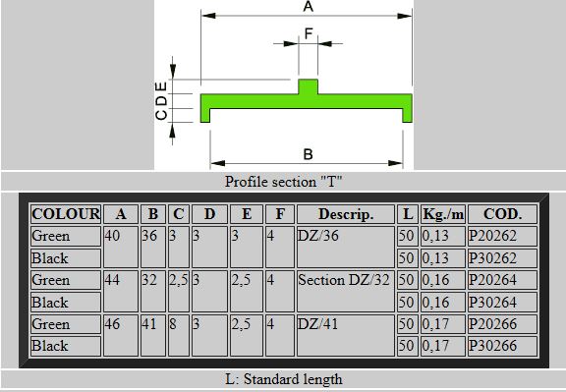Select product code P20262
The height and width of the screenshot is (392, 566).
(x=492, y=236)
